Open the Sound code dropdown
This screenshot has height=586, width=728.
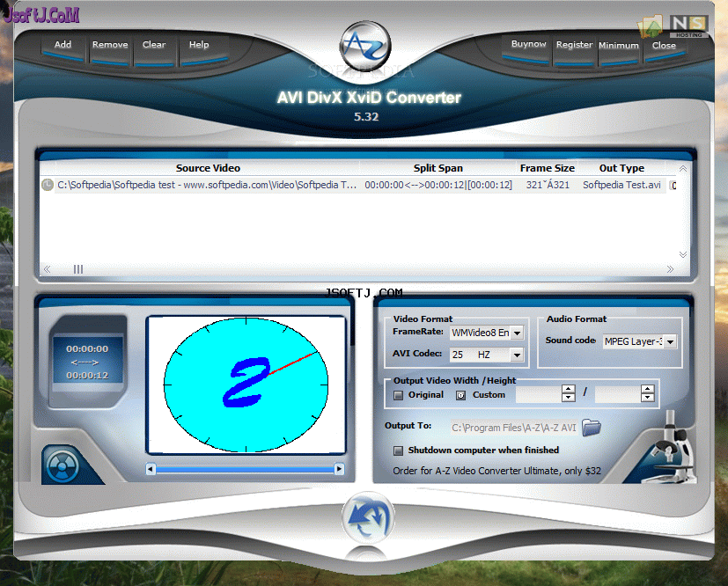click(x=670, y=342)
